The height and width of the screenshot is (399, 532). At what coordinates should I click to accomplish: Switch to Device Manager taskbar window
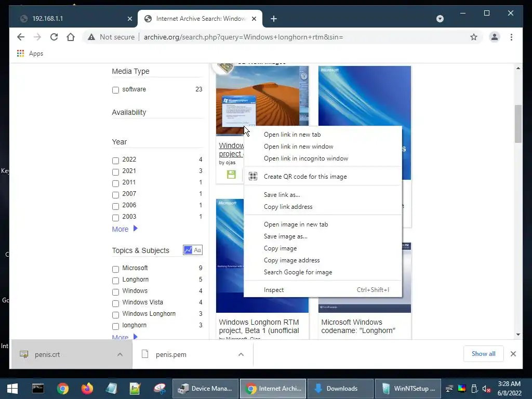(205, 389)
